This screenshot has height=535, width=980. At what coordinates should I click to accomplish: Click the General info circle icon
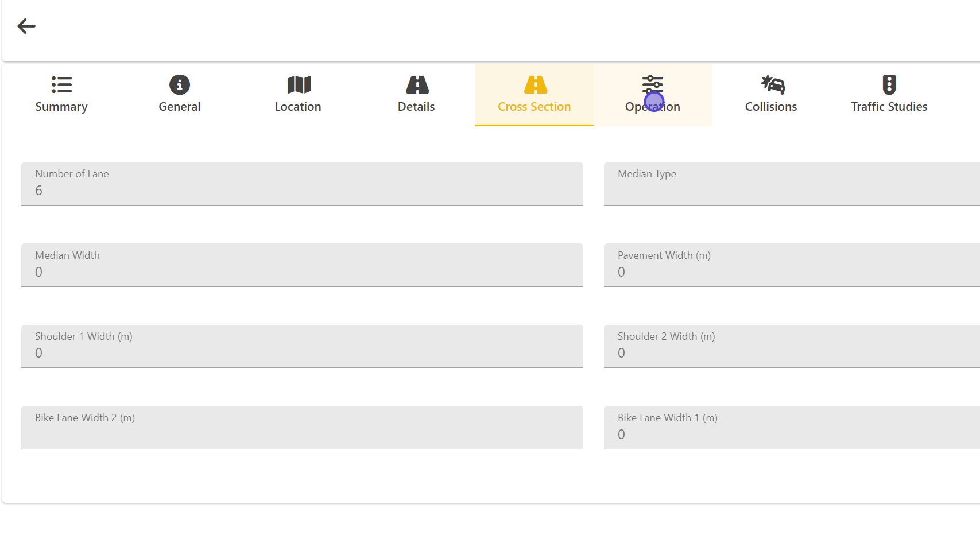[x=180, y=84]
